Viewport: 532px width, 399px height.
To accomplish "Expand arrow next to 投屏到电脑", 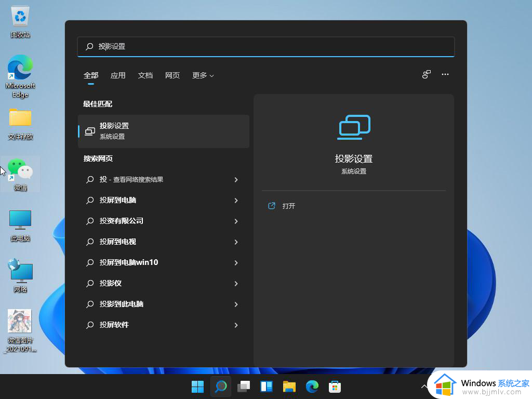I will [236, 200].
